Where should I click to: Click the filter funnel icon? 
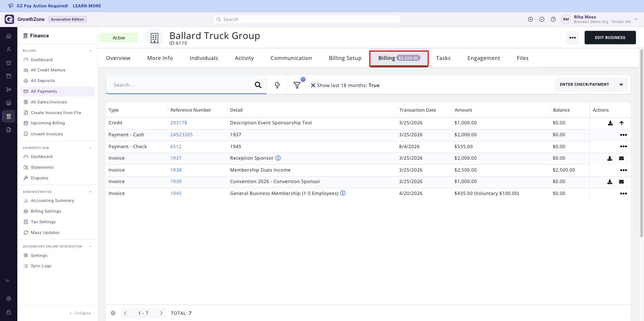click(x=297, y=85)
